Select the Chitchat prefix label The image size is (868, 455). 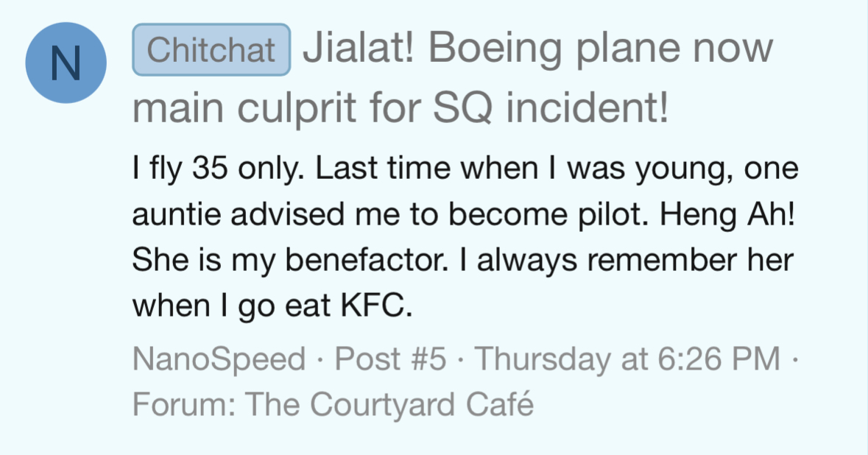pyautogui.click(x=211, y=50)
